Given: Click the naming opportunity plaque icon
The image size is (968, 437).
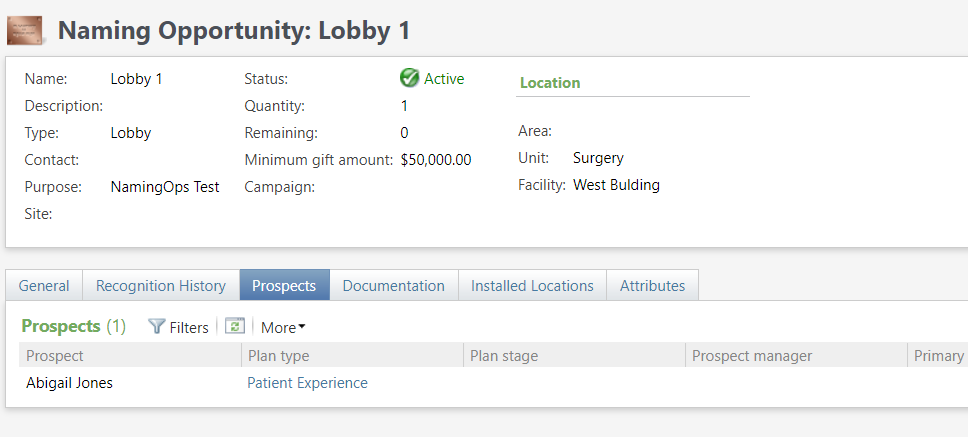Looking at the screenshot, I should coord(25,30).
